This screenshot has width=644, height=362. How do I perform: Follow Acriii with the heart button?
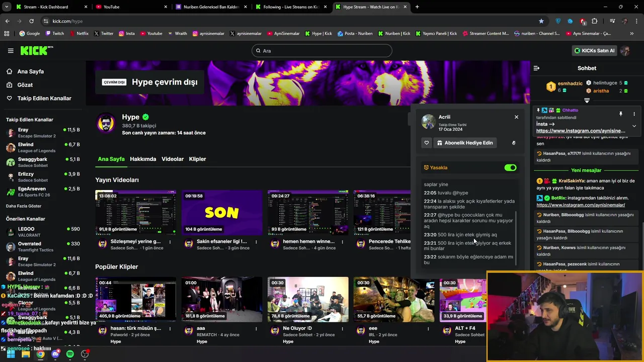click(x=427, y=143)
